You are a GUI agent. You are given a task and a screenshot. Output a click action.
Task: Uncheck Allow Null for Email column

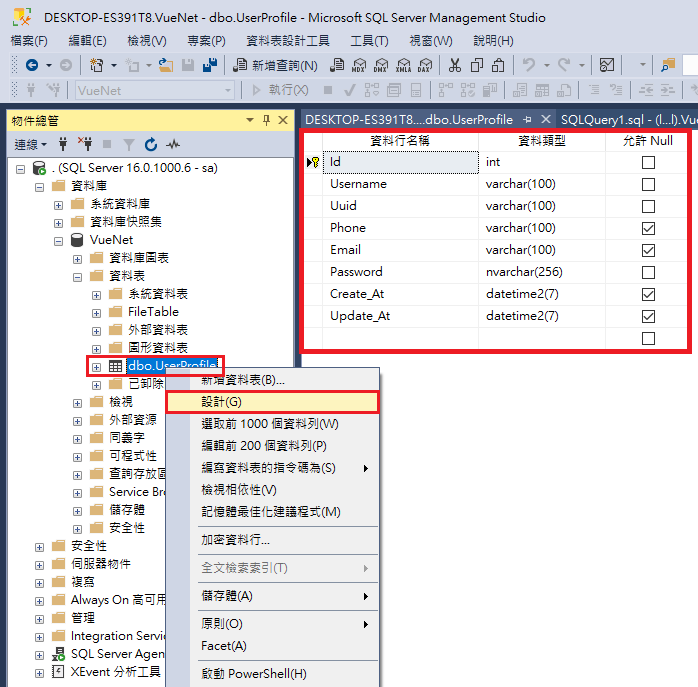click(648, 251)
